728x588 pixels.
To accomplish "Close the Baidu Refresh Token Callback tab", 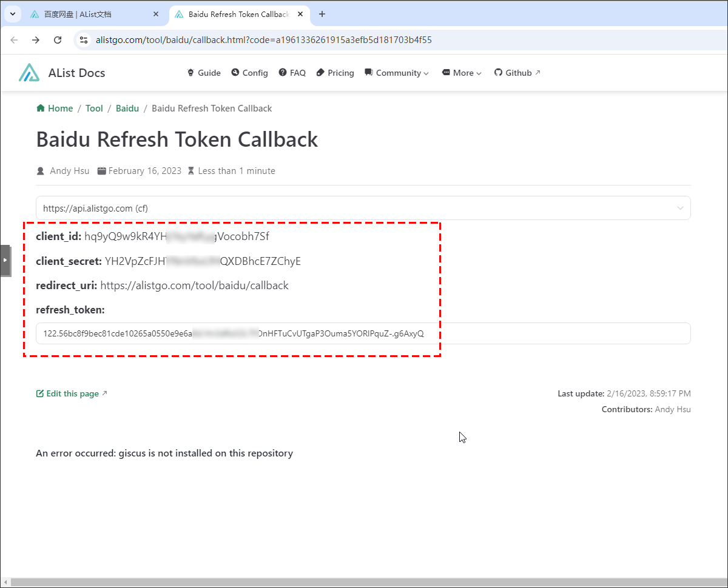I will (302, 14).
